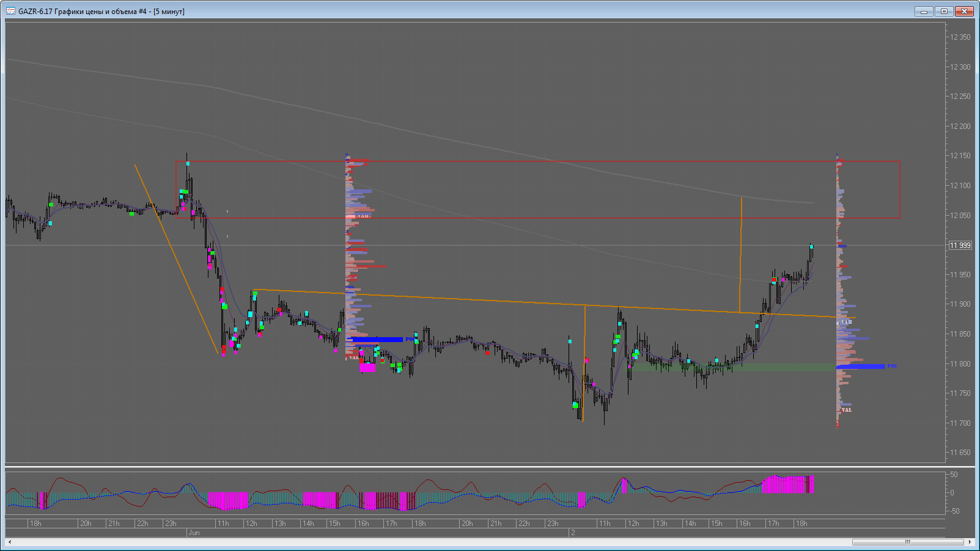
Task: Click the '11 900' price axis label
Action: (x=960, y=304)
